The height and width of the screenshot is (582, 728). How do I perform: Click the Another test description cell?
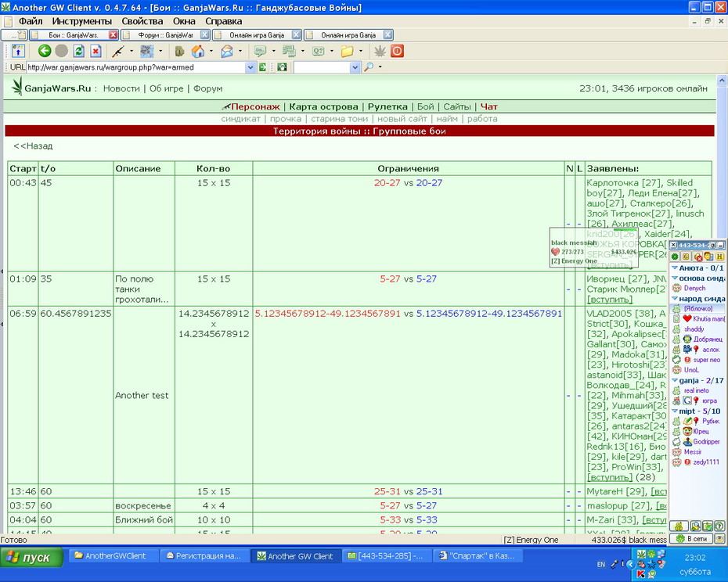coord(144,395)
